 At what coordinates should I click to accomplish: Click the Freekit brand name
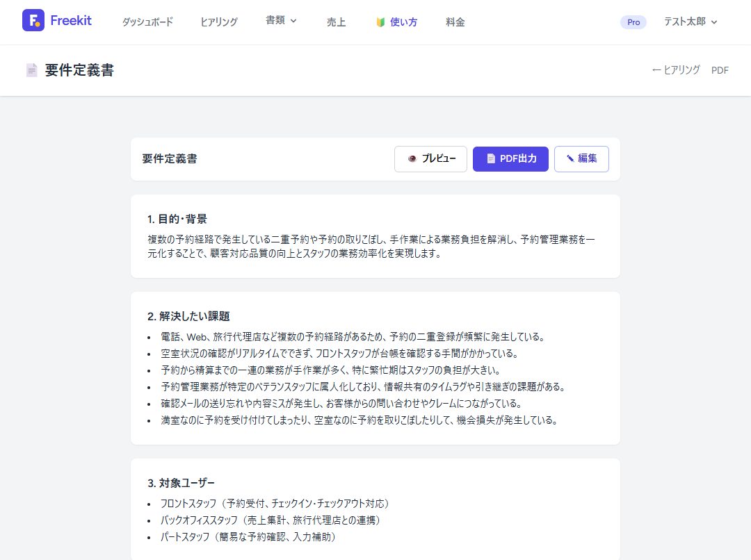tap(71, 21)
